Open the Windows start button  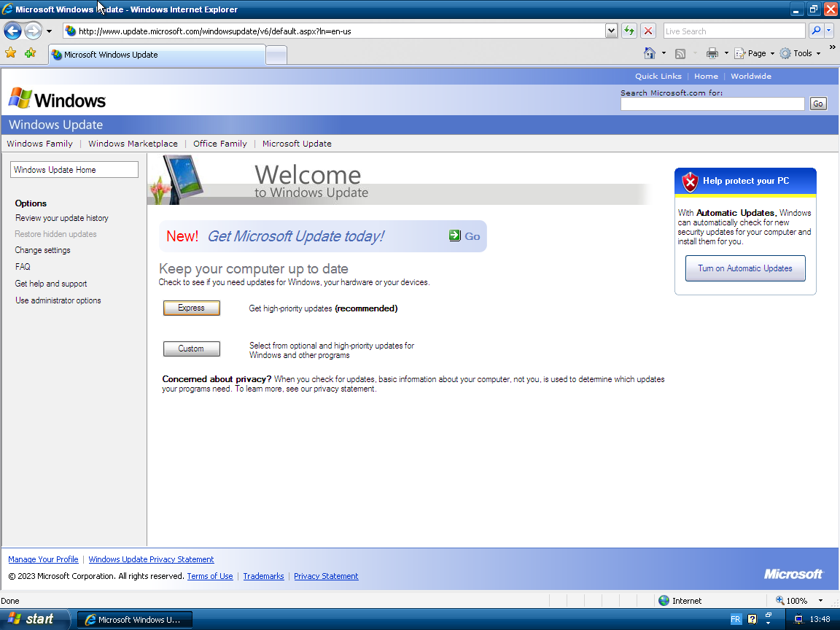pyautogui.click(x=35, y=619)
